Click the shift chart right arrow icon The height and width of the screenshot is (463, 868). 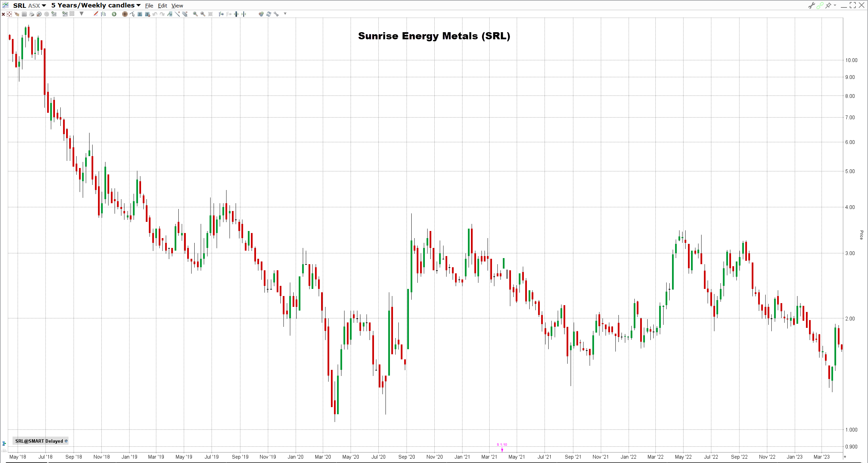(221, 14)
